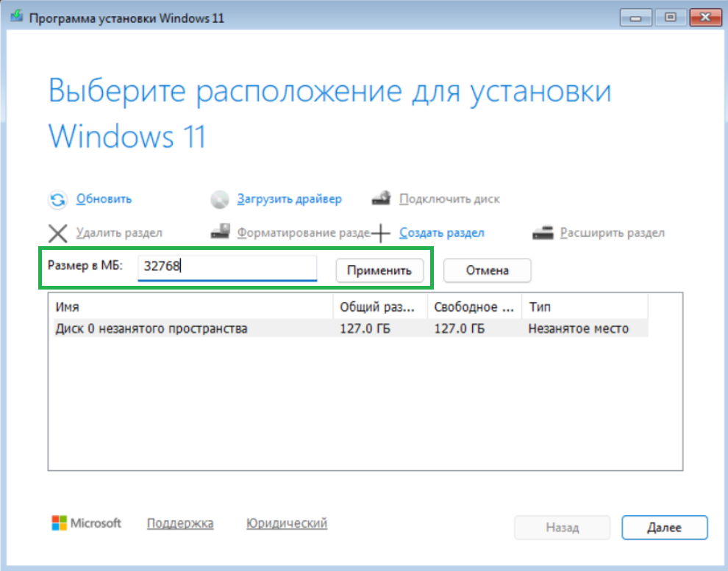Click the Обновить refresh icon

tap(57, 200)
